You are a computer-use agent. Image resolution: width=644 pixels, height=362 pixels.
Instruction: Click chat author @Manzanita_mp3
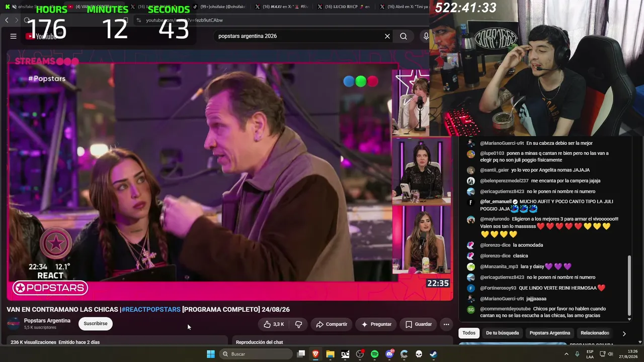pos(499,266)
